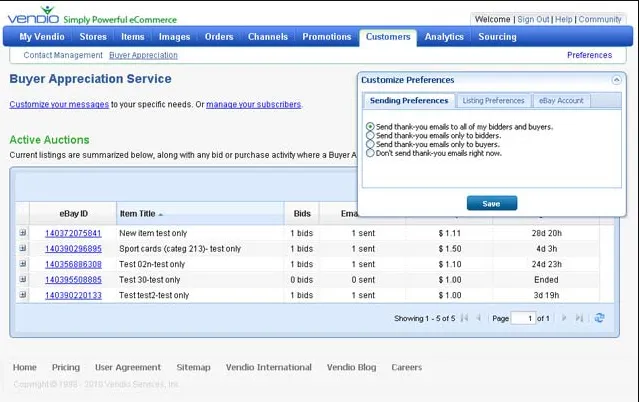The width and height of the screenshot is (639, 402).
Task: Select don't send thank-you emails right now
Action: click(x=370, y=153)
